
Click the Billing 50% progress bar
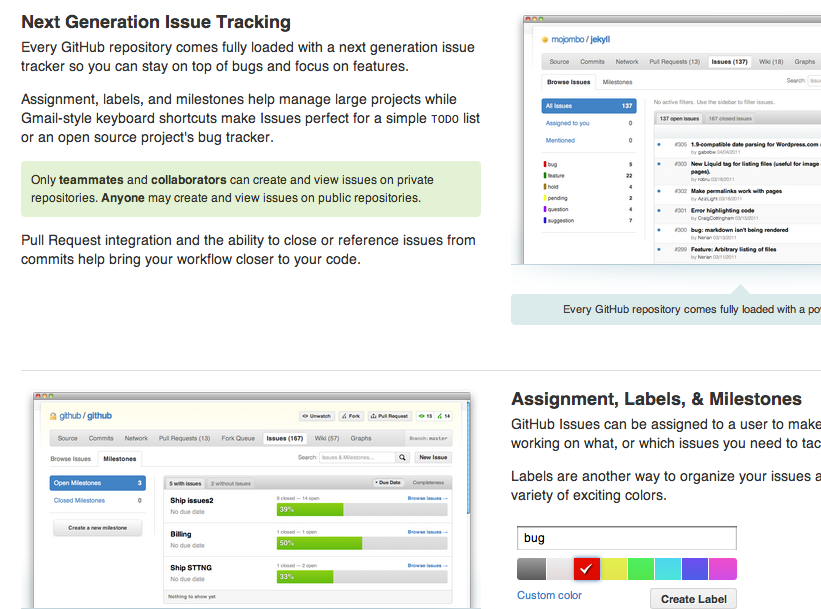[x=362, y=543]
